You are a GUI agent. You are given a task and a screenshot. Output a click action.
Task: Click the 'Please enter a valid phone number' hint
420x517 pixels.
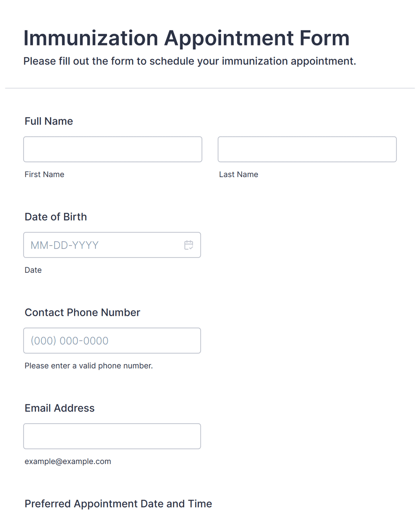coord(89,366)
